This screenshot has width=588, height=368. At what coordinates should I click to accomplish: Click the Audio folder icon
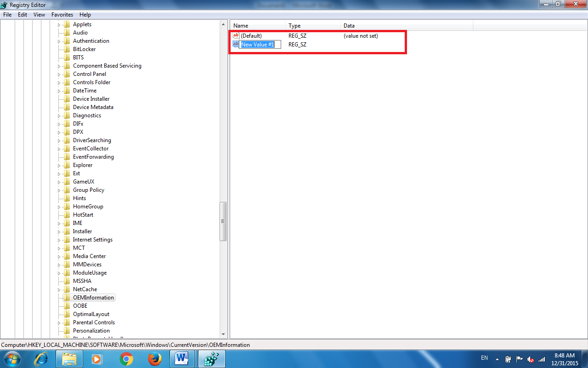coord(67,33)
